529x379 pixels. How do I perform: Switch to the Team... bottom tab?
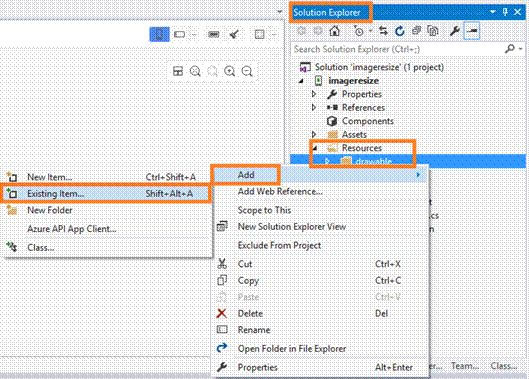pyautogui.click(x=465, y=366)
